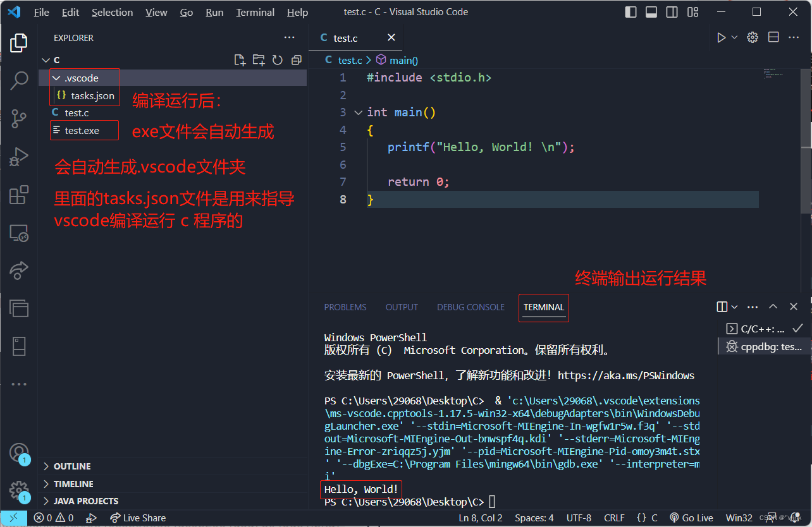Screen dimensions: 812x527
Task: Click Live Share in the status bar
Action: tap(138, 518)
